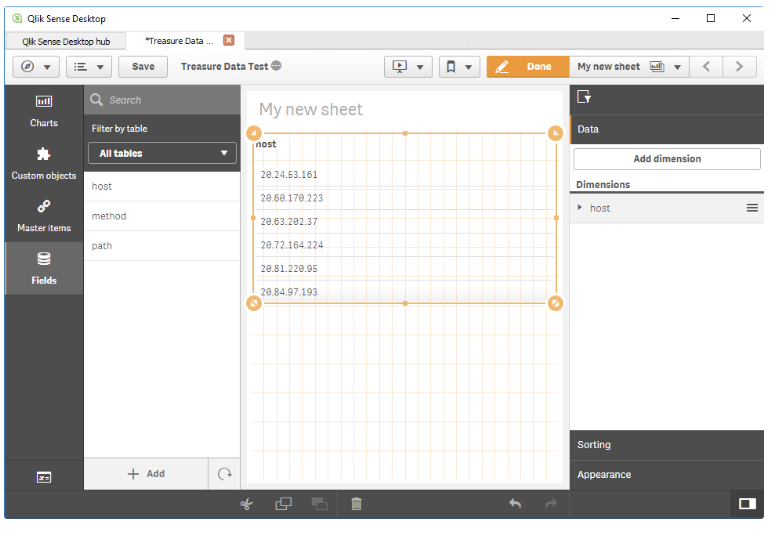
Task: Open the All tables dropdown
Action: pyautogui.click(x=162, y=153)
